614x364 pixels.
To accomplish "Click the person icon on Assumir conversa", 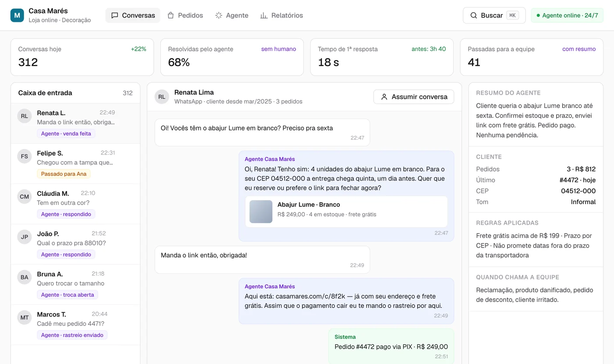I will pos(384,97).
